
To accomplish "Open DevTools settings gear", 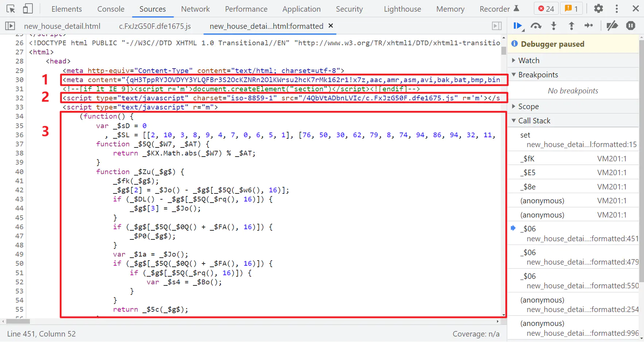I will coord(598,9).
